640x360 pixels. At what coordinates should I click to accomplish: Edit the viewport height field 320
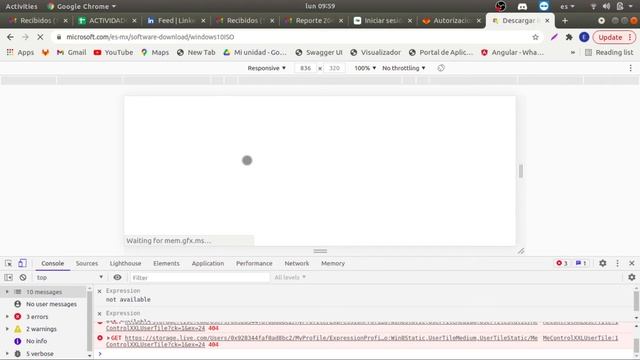coord(334,68)
